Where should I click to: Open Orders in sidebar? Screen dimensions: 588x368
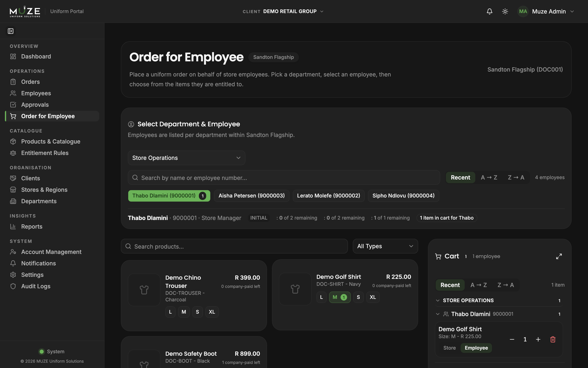[52, 82]
